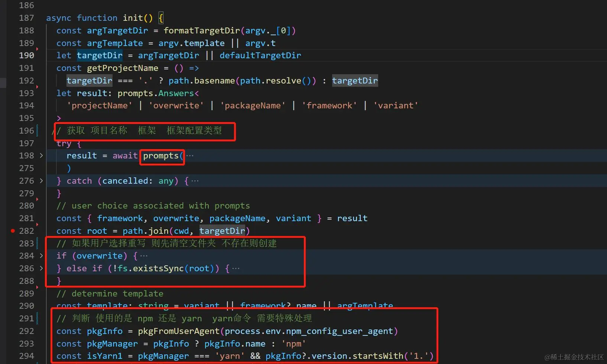Click 'cwd' argument on line 282

click(x=181, y=231)
